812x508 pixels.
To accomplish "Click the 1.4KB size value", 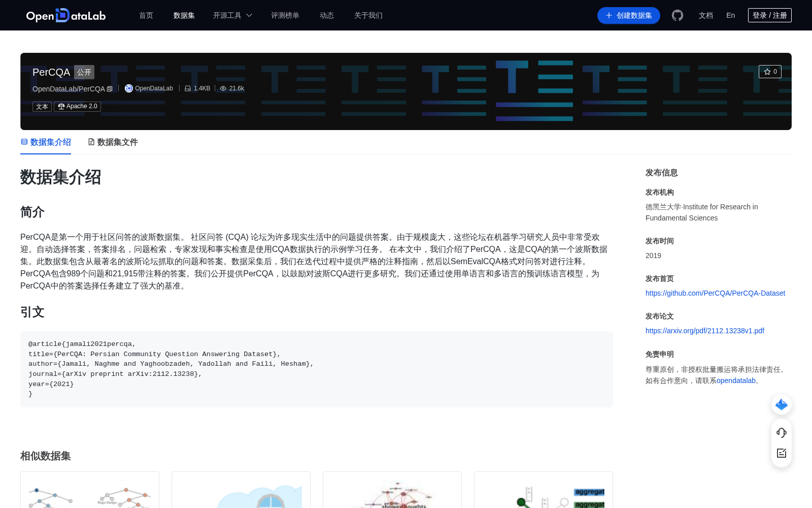I will 202,88.
